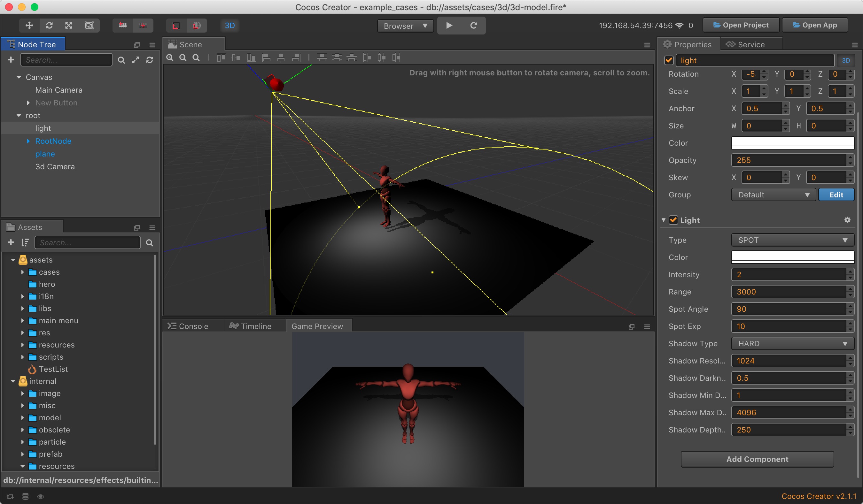Toggle the 3D scene mode button
The height and width of the screenshot is (504, 863).
[230, 25]
